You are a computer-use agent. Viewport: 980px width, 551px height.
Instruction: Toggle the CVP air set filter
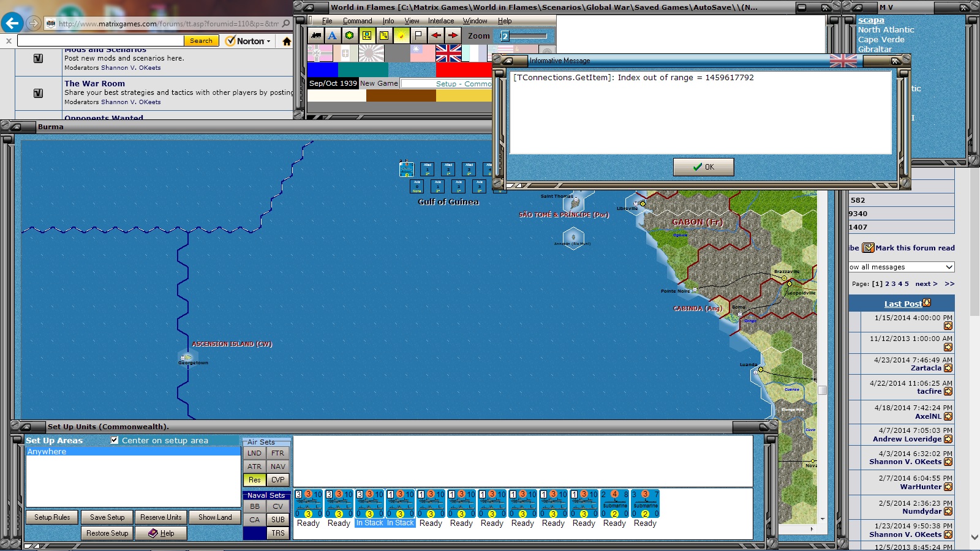[278, 480]
